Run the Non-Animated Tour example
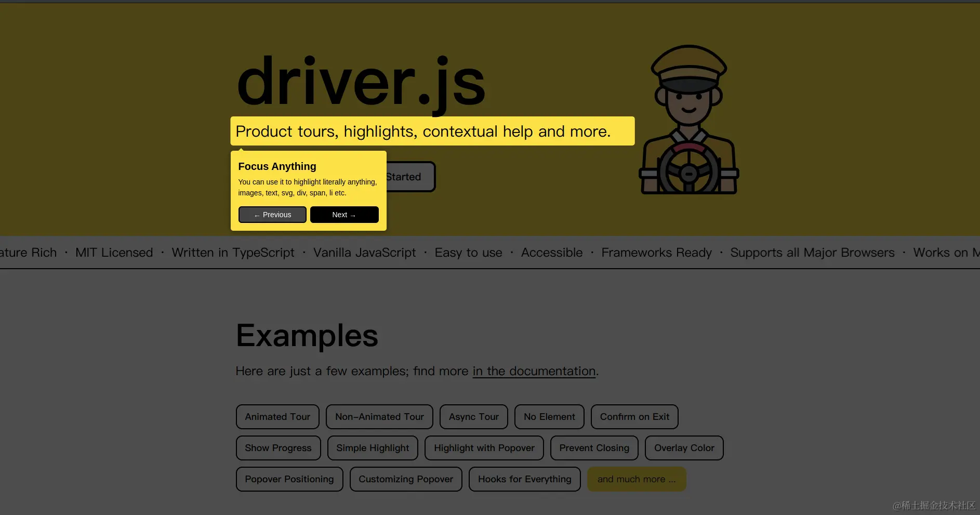The image size is (980, 515). (379, 417)
